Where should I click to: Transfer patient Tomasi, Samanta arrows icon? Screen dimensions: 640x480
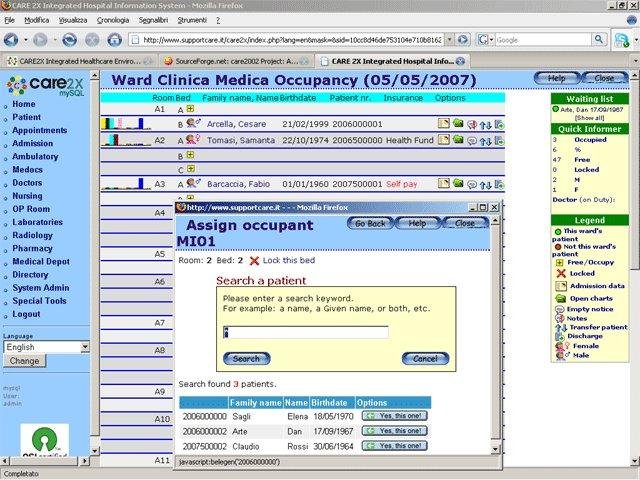[485, 142]
